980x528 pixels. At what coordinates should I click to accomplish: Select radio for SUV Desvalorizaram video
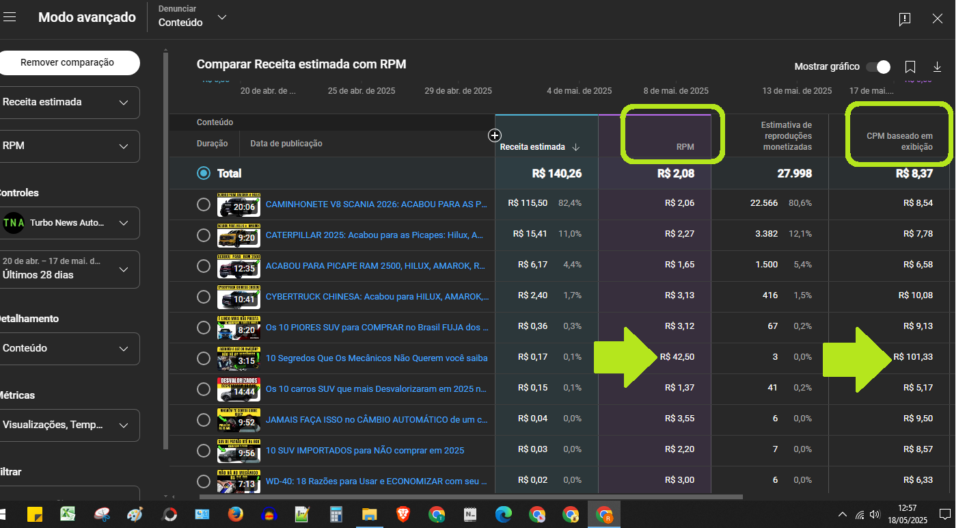tap(203, 389)
